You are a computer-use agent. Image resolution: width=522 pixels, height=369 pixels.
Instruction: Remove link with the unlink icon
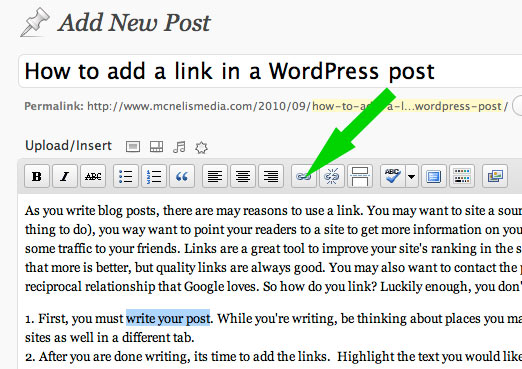coord(332,176)
